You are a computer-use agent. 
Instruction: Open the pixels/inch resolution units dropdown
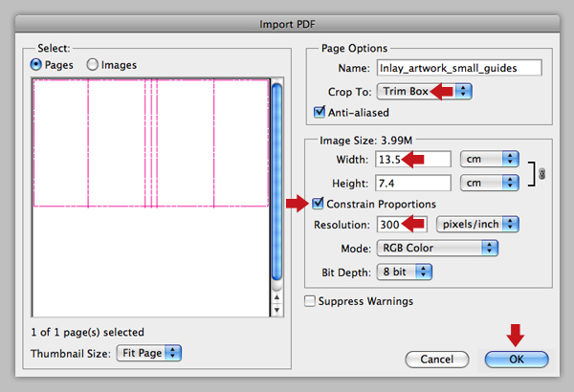pos(477,224)
